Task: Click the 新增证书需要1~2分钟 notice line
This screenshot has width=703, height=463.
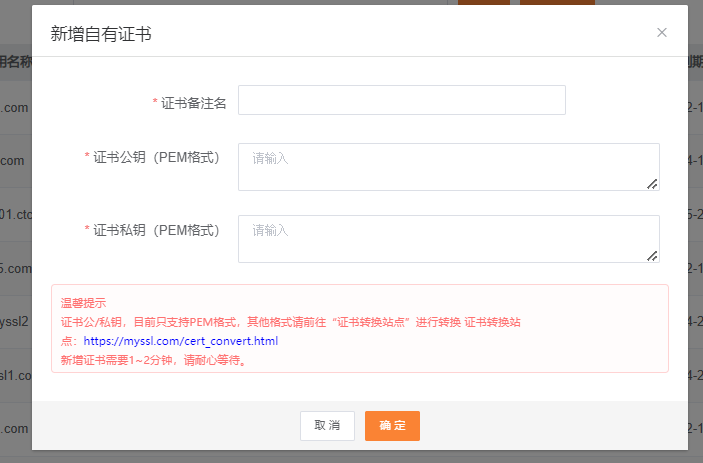Action: [x=153, y=360]
